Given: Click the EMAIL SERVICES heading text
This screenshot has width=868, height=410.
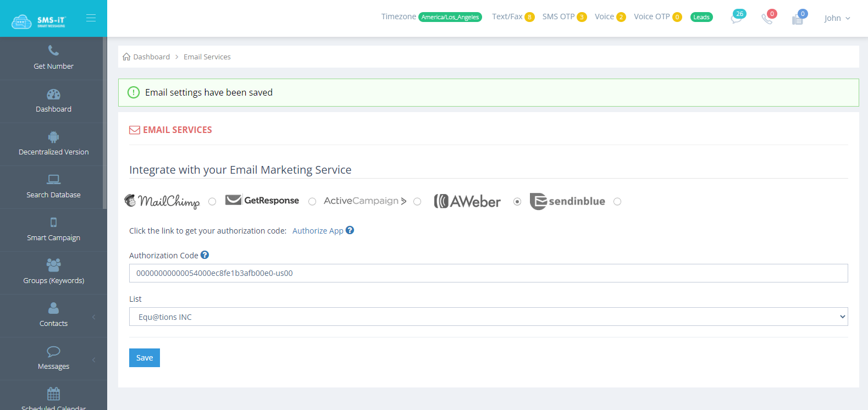Looking at the screenshot, I should [178, 130].
